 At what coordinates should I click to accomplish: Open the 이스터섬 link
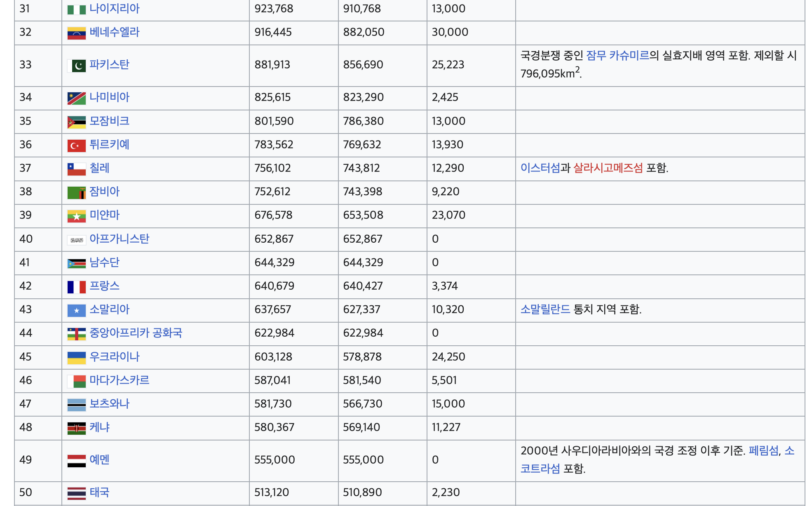pos(540,168)
